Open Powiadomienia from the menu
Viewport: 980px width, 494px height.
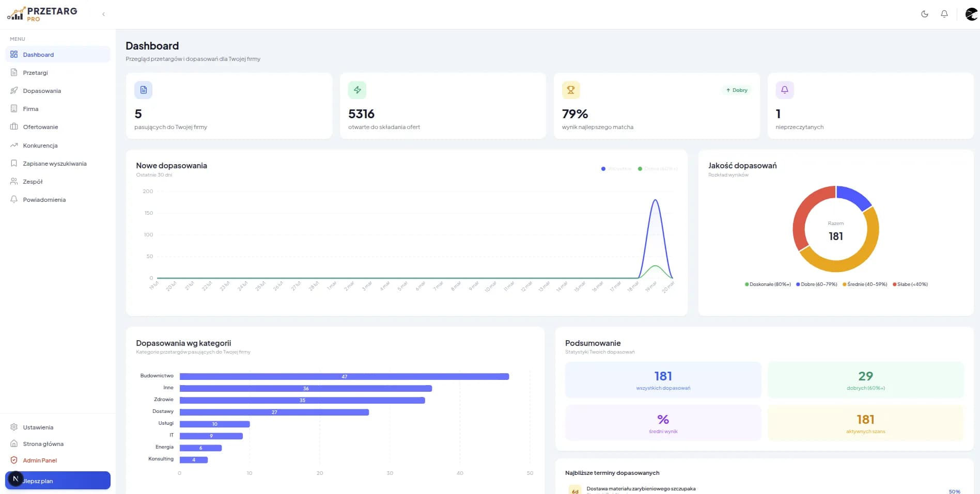44,199
